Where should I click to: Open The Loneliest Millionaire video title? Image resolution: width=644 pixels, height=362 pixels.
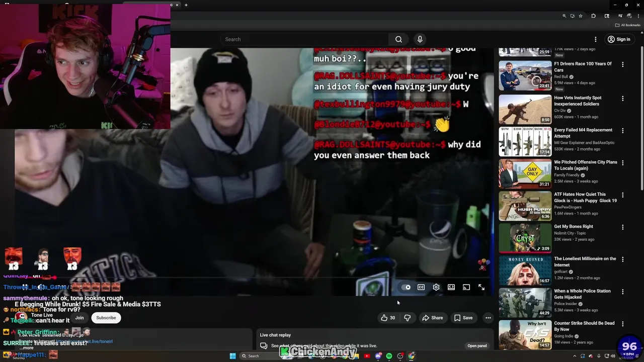[x=585, y=262]
